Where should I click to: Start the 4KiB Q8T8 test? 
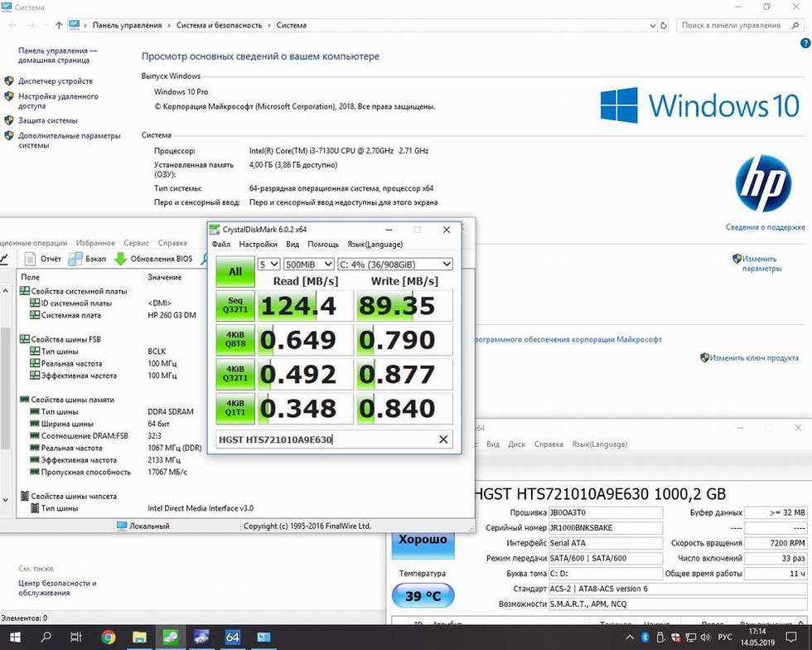(235, 340)
